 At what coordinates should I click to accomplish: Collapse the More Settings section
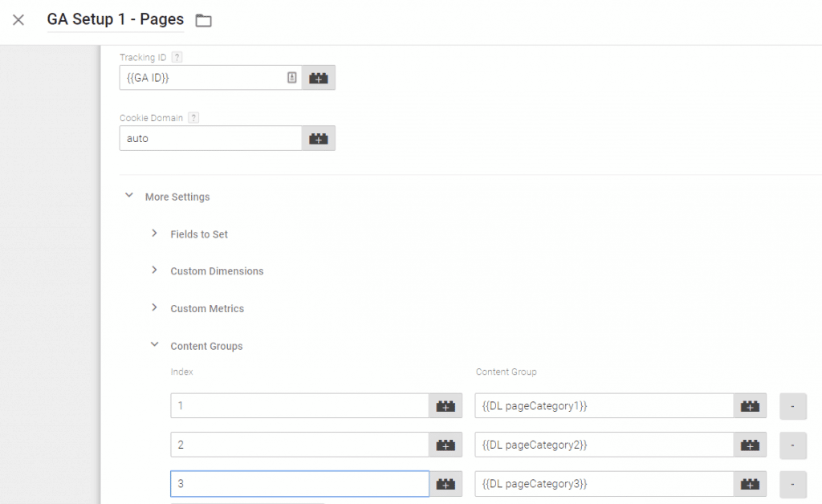(129, 194)
